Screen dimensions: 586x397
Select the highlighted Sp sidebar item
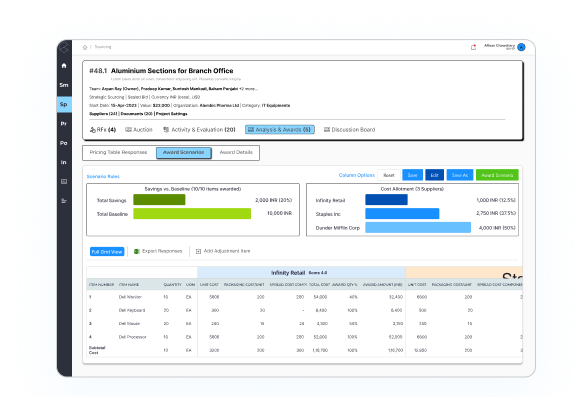tap(64, 104)
